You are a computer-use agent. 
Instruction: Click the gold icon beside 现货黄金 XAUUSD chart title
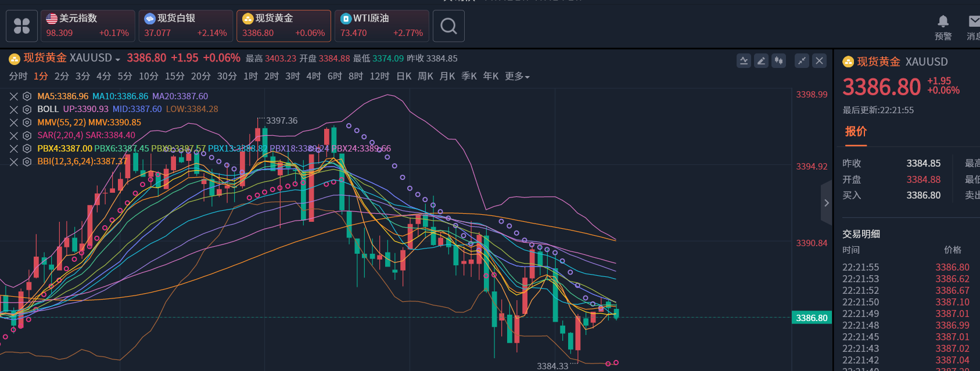tap(15, 59)
